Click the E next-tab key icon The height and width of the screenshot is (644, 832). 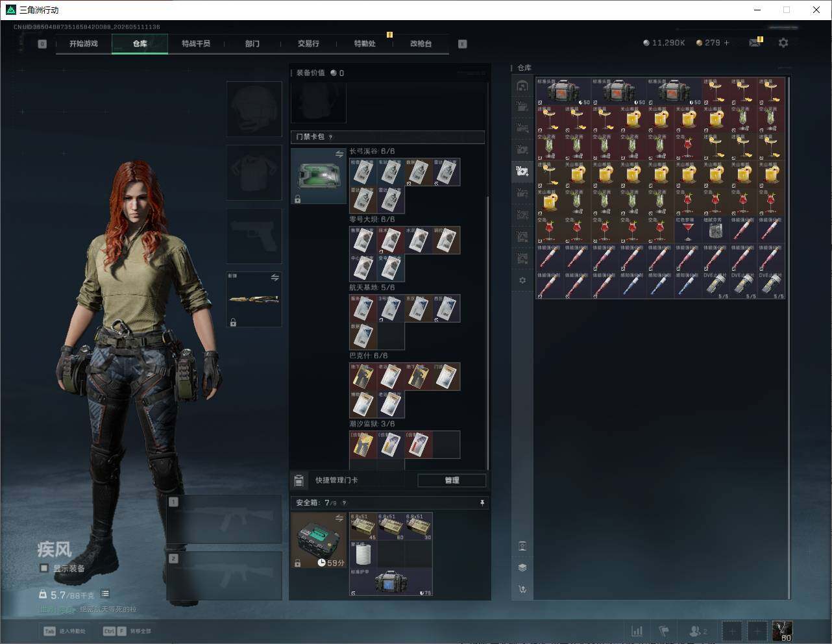[x=463, y=44]
